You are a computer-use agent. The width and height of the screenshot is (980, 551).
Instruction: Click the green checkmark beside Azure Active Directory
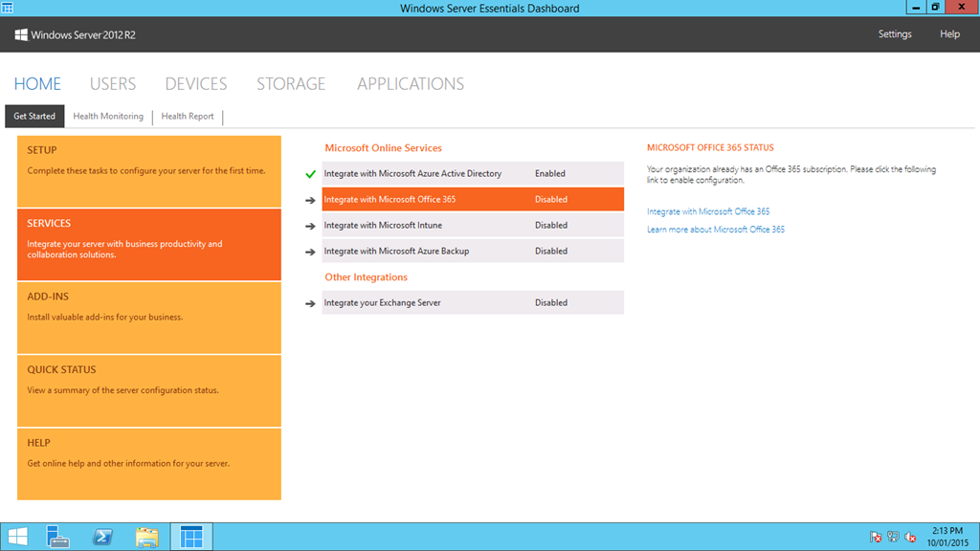310,174
